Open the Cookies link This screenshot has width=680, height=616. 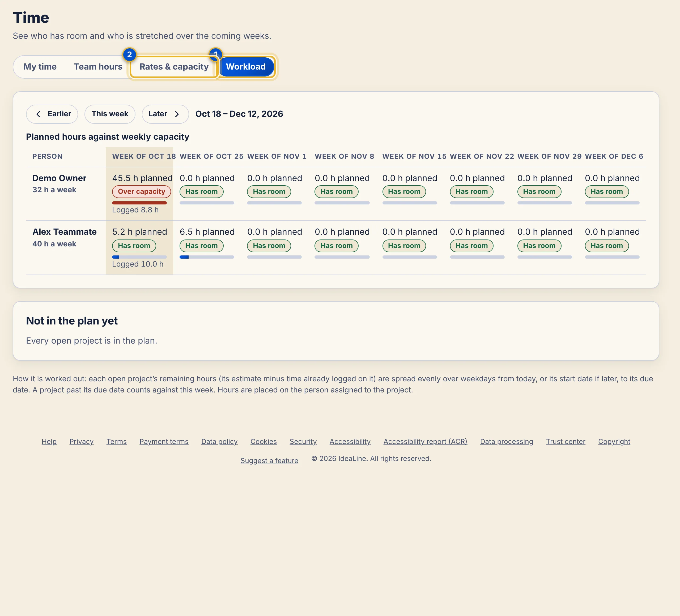263,441
